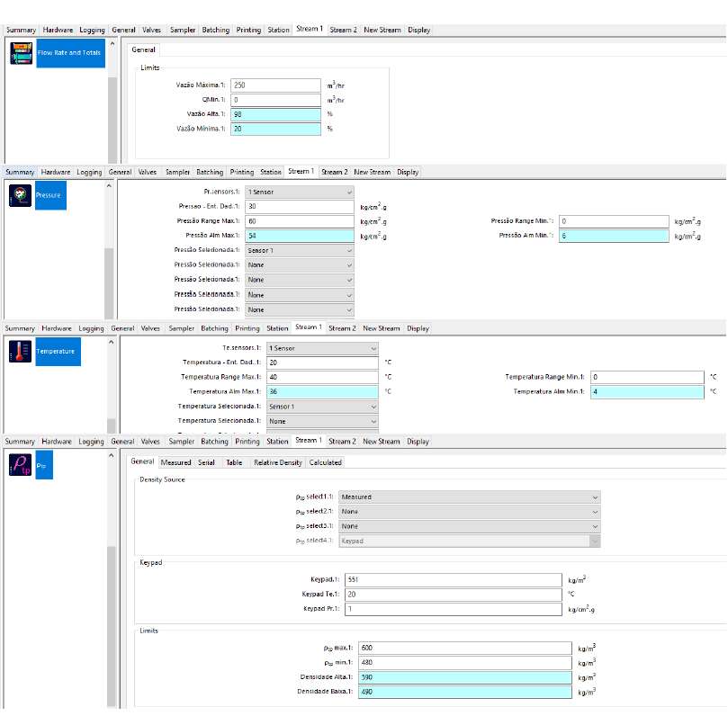Click the ρtp density icon

pos(21,464)
